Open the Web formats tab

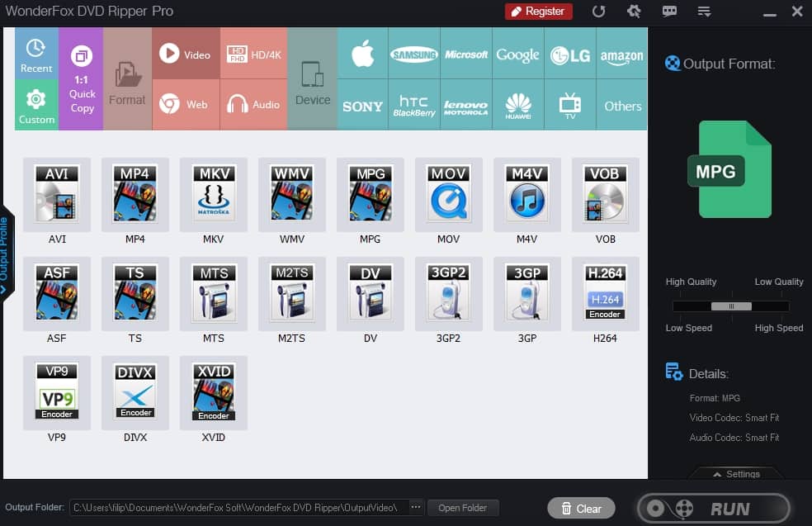pos(186,105)
